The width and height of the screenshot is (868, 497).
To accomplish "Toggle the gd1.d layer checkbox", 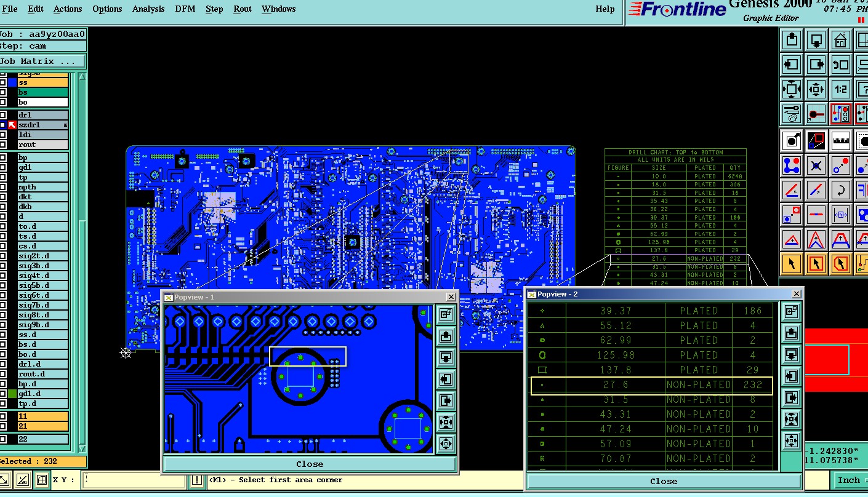I will tap(3, 394).
